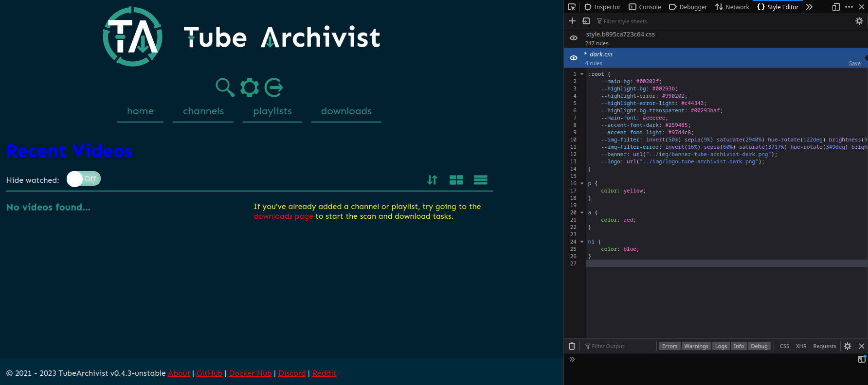Toggle the Logs filter button
Image resolution: width=868 pixels, height=385 pixels.
pos(721,346)
